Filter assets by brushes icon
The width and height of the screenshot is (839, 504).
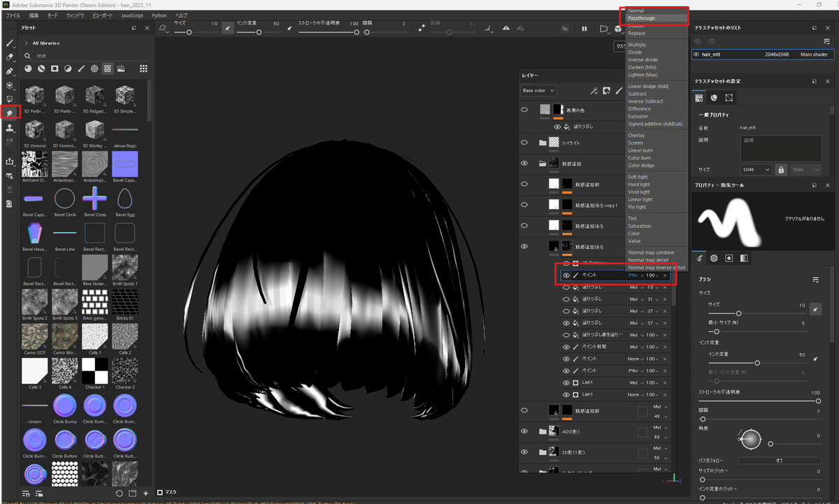pyautogui.click(x=82, y=69)
